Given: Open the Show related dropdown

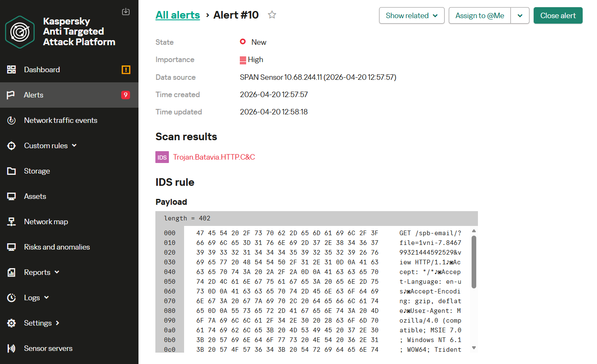Looking at the screenshot, I should (412, 16).
